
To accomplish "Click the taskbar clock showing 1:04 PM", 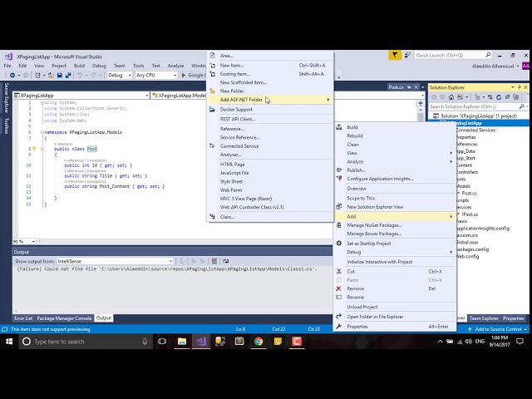I will [x=500, y=342].
